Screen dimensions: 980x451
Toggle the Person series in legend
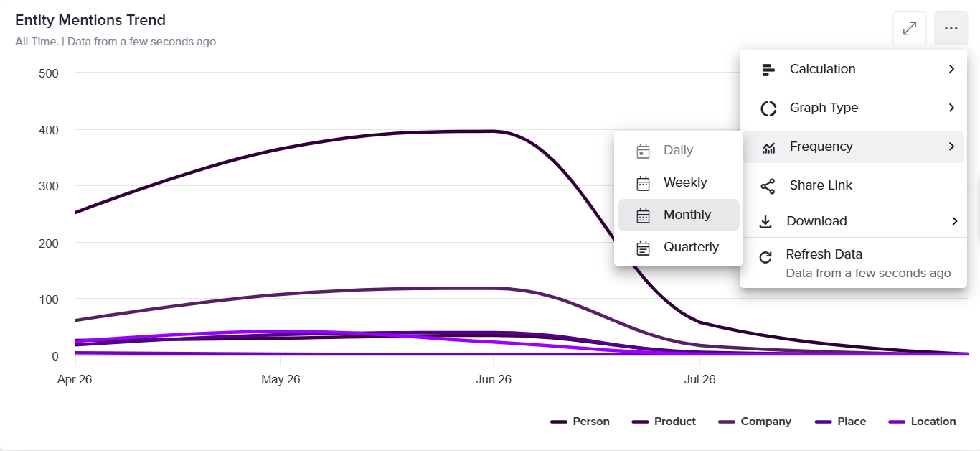point(580,422)
